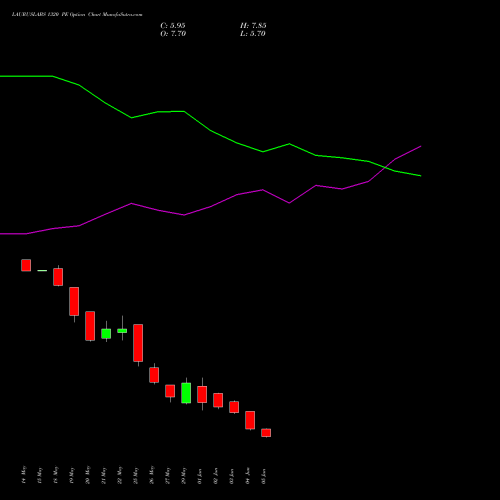Image resolution: width=500 pixels, height=500 pixels.
Task: Click the flat doji candle for 15 May
Action: click(42, 270)
